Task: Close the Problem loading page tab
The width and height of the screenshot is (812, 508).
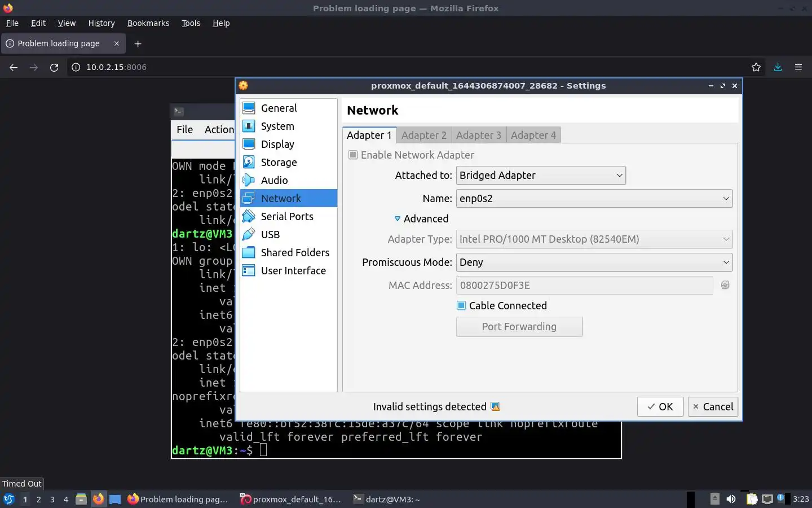Action: [117, 43]
